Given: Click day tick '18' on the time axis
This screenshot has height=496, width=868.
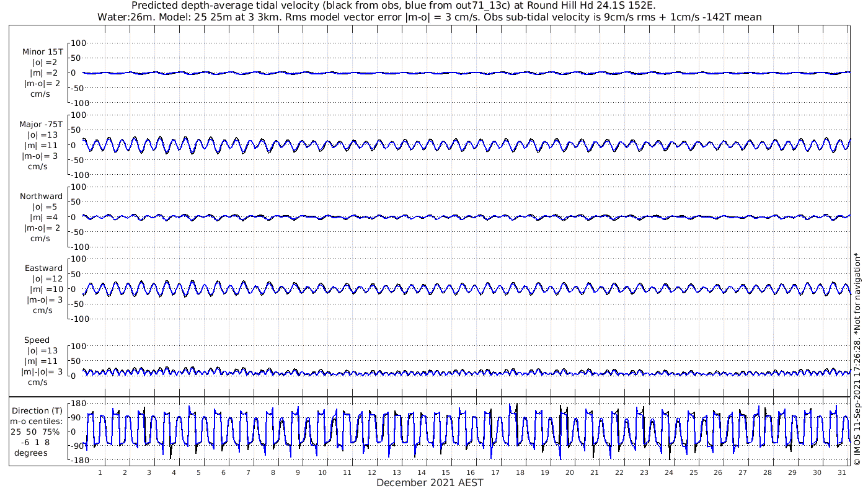Looking at the screenshot, I should tap(520, 472).
